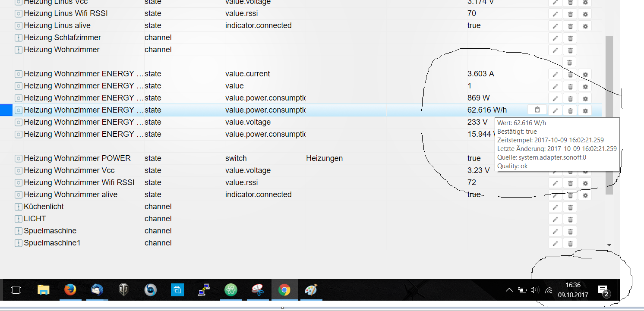Open the volume control in the tray

pyautogui.click(x=535, y=290)
